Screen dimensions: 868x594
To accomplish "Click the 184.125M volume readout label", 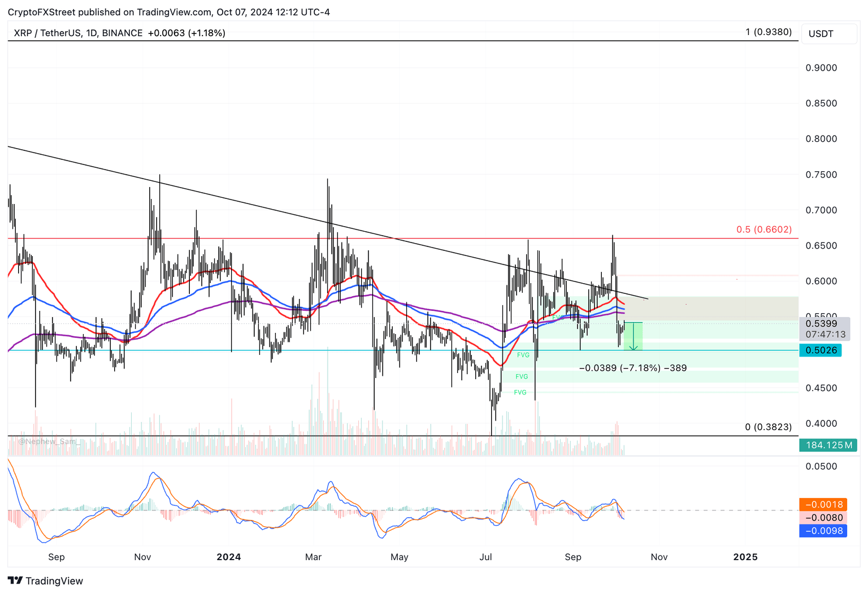I will pos(828,445).
